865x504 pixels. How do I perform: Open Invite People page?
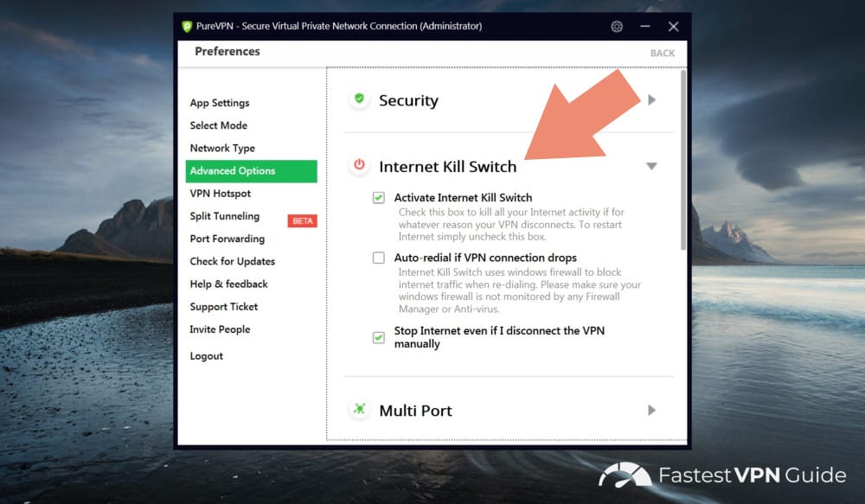[220, 329]
